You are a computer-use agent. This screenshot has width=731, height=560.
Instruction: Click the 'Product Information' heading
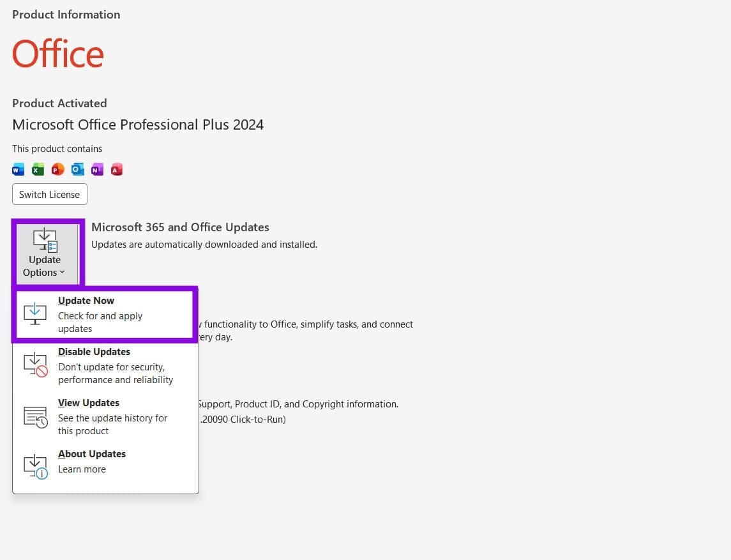coord(66,15)
